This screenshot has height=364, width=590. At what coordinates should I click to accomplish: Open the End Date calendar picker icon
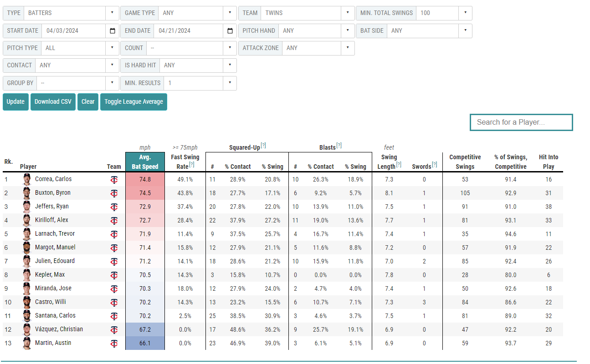230,31
